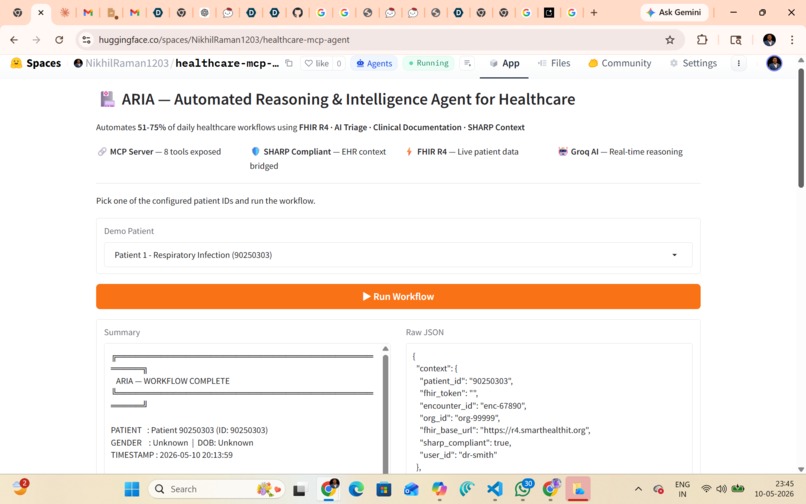Image resolution: width=806 pixels, height=504 pixels.
Task: Click the 'PATIENT : Patient 90250303' line
Action: click(189, 430)
